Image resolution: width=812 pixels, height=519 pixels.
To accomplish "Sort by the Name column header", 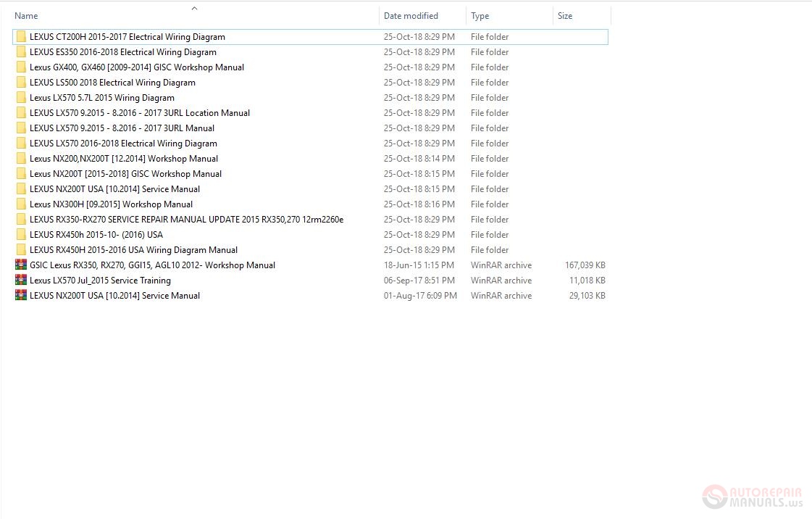I will 26,16.
